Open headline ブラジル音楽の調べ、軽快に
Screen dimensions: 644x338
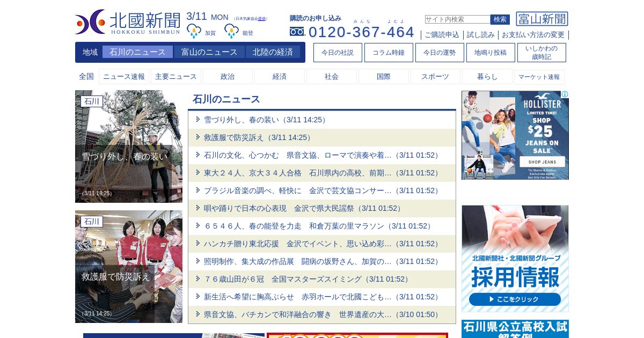coord(323,190)
